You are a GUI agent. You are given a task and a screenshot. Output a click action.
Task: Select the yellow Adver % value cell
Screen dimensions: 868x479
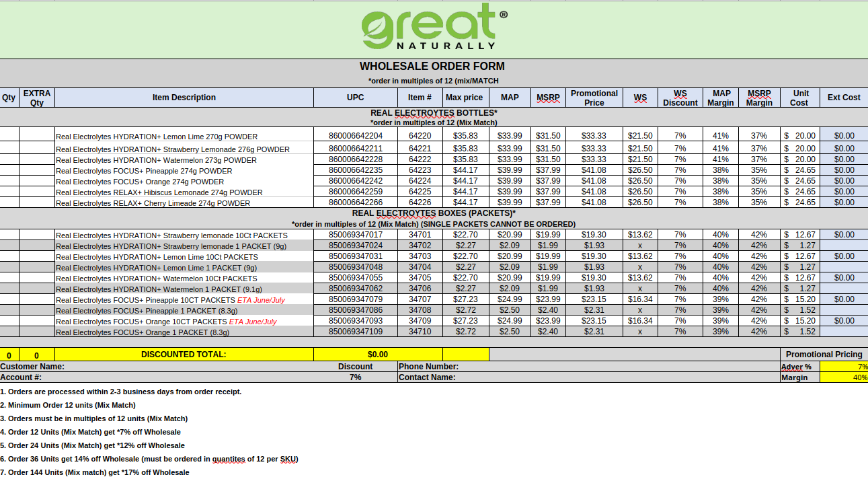click(x=843, y=367)
